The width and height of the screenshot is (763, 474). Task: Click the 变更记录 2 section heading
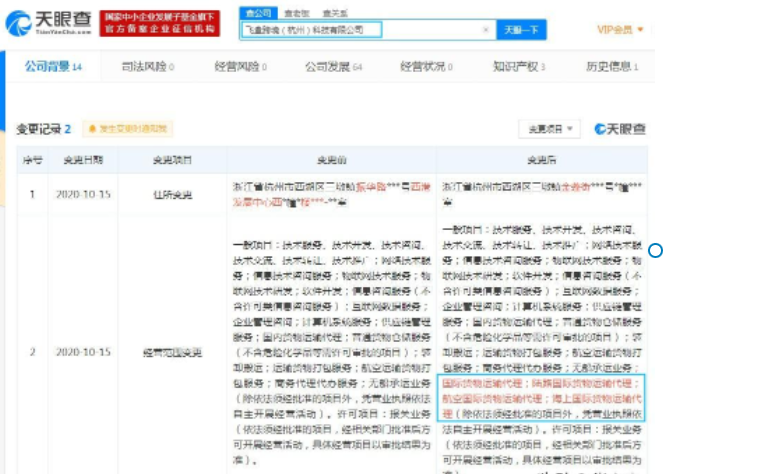coord(43,129)
